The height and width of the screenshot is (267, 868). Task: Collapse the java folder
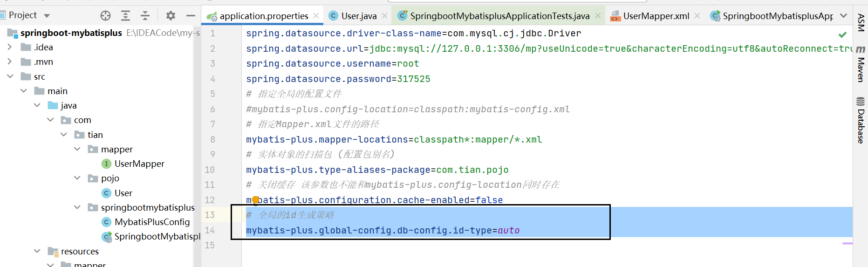coord(37,105)
